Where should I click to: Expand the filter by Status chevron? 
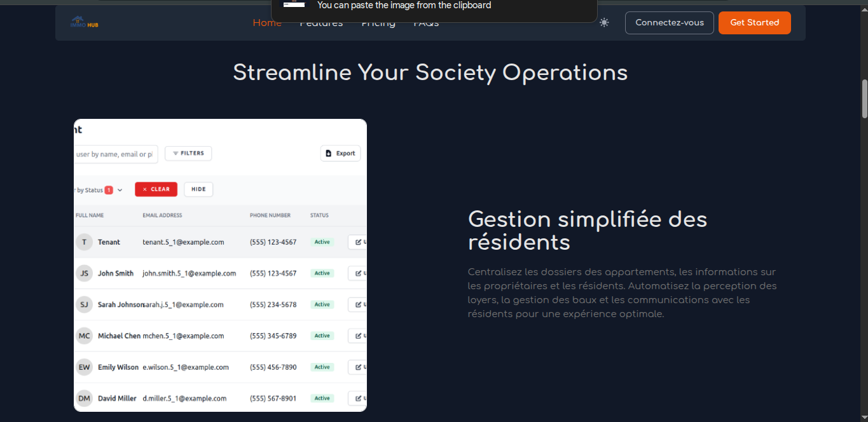click(x=120, y=190)
